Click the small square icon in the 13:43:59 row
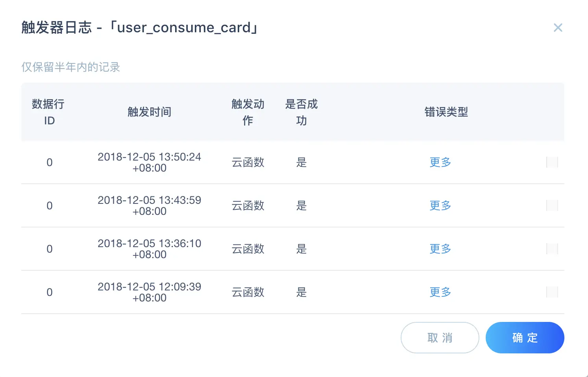Image resolution: width=588 pixels, height=377 pixels. 552,205
